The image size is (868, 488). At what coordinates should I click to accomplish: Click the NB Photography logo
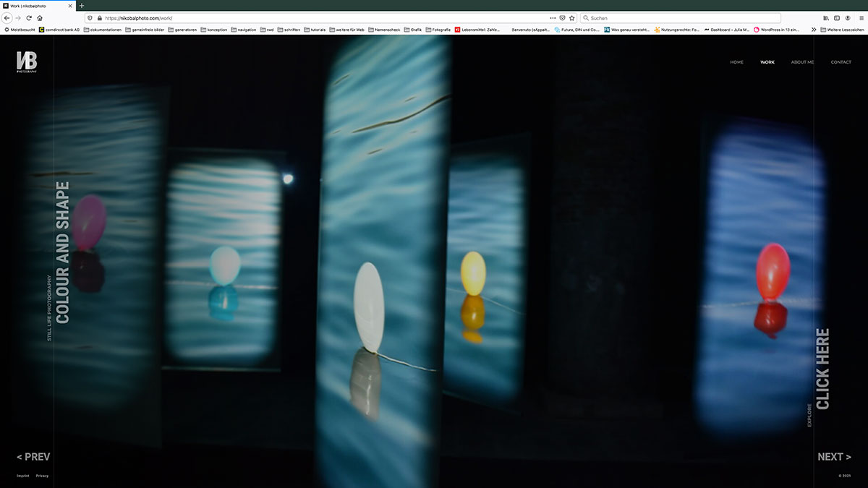[27, 62]
